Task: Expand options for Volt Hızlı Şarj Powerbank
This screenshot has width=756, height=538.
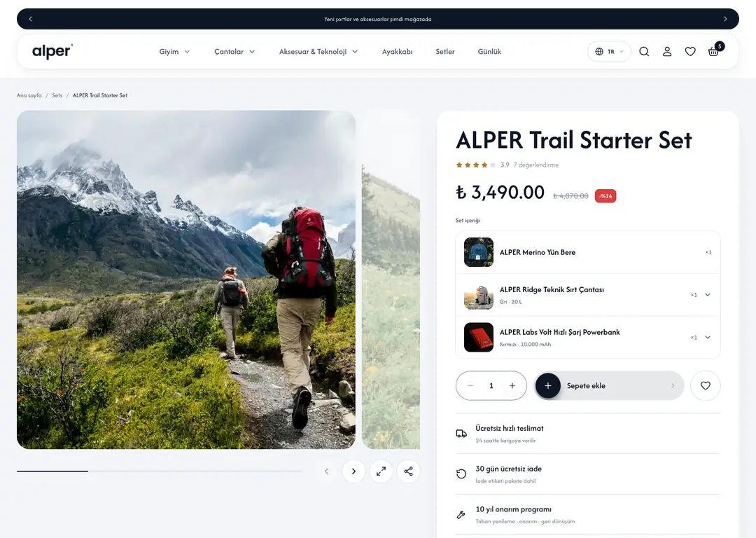Action: [707, 337]
